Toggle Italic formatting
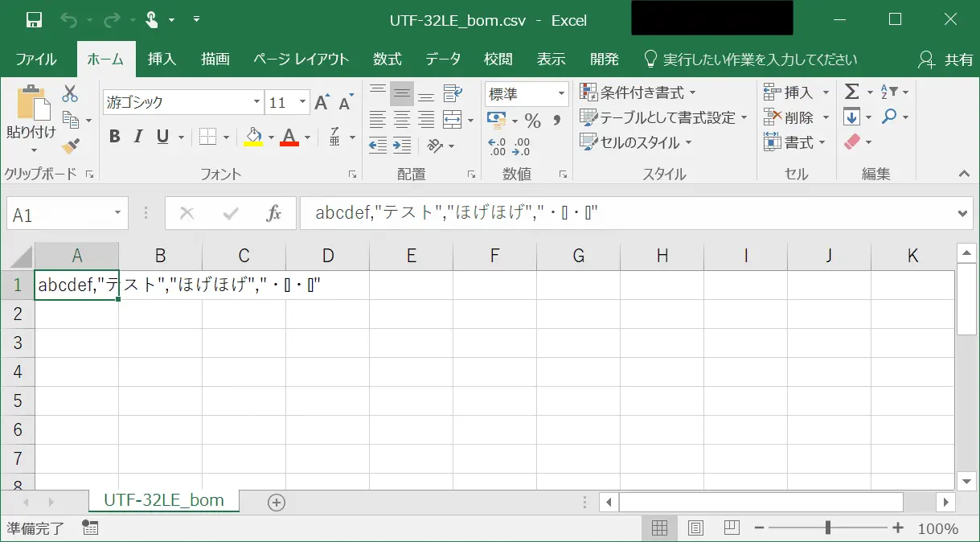Viewport: 980px width, 542px height. tap(138, 137)
